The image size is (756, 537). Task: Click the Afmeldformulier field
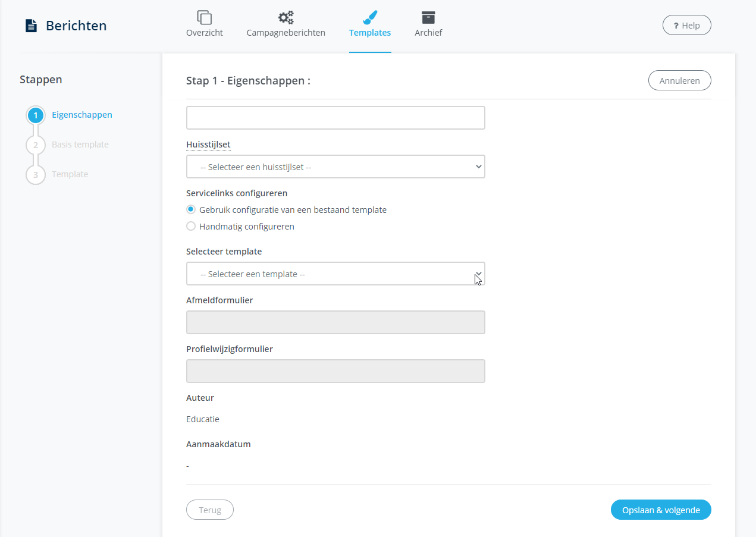335,322
